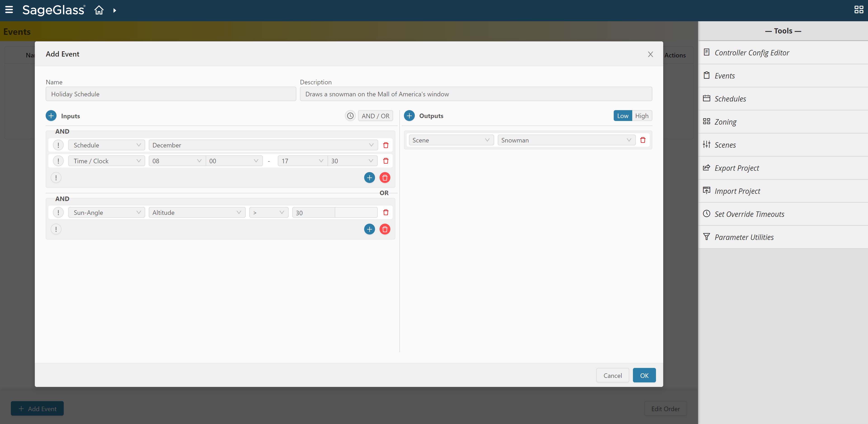The image size is (868, 424).
Task: Add a new input with plus icon
Action: tap(51, 116)
